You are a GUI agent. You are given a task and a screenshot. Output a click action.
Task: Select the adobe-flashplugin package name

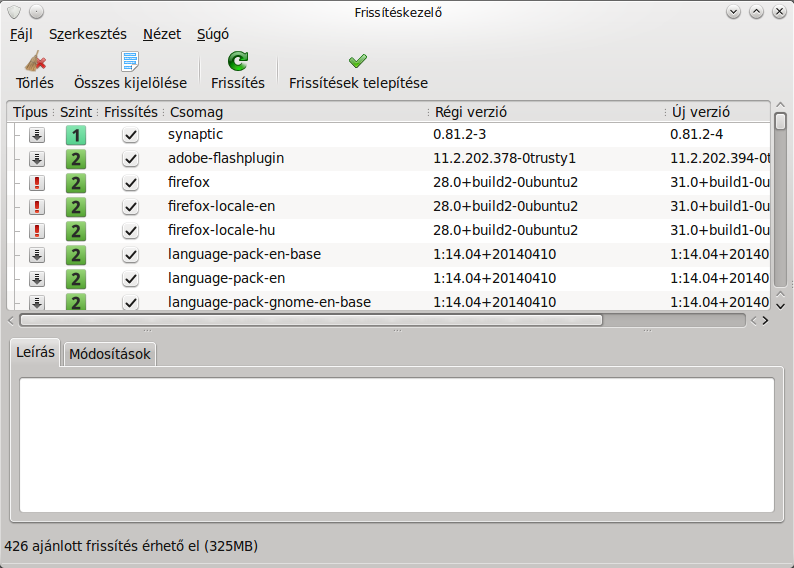pos(226,158)
